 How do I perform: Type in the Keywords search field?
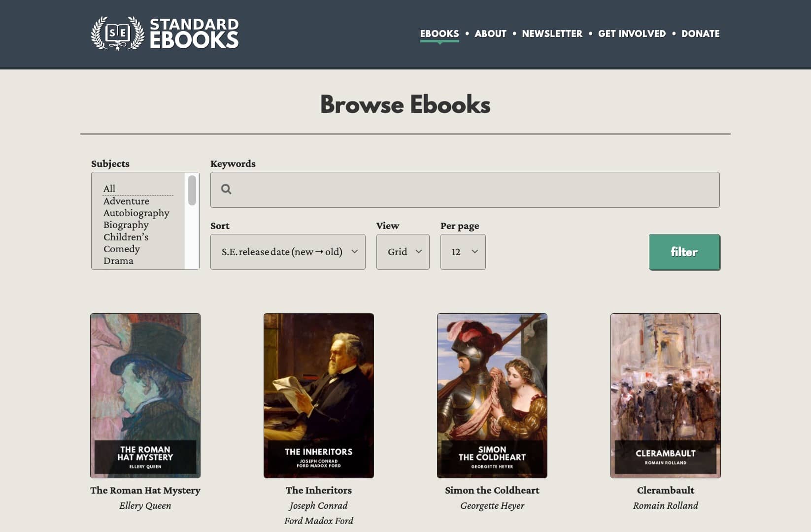473,190
